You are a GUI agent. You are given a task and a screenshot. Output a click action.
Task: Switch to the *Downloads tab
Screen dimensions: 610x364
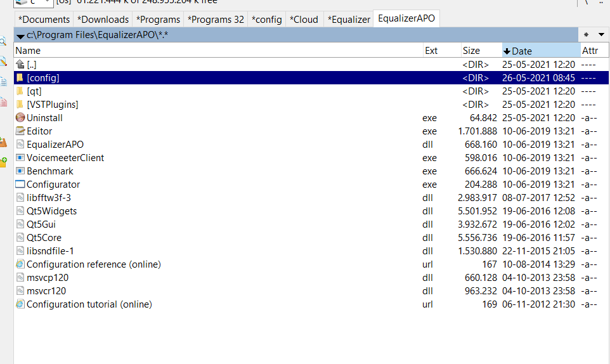click(103, 20)
